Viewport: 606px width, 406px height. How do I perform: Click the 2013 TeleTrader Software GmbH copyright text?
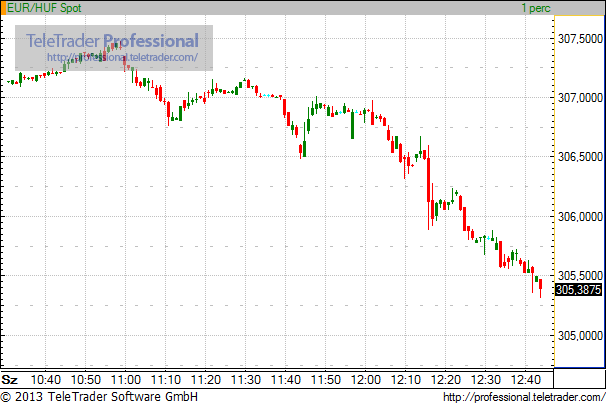(x=99, y=397)
